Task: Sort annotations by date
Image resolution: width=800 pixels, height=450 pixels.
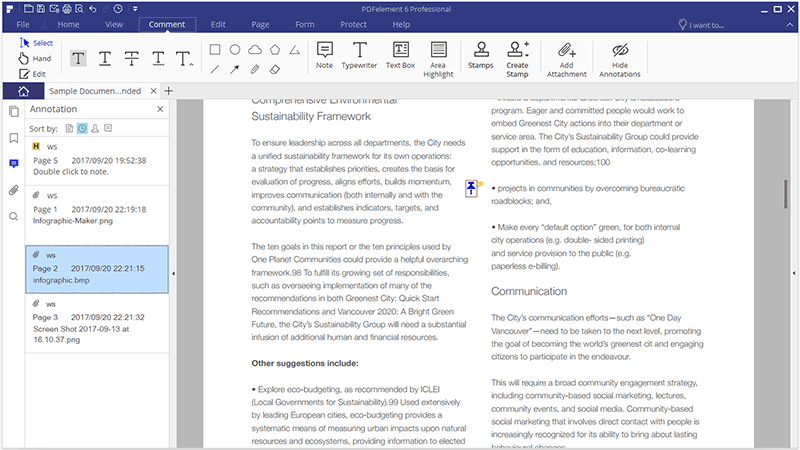Action: 82,129
